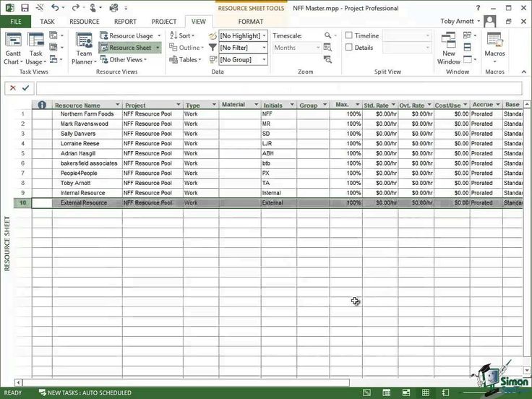532x399 pixels.
Task: Enable the Timeline checkbox
Action: [x=349, y=35]
